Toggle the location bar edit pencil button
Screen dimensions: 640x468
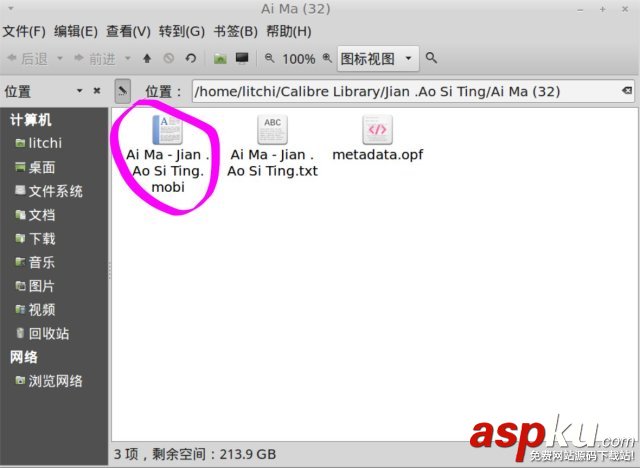click(x=123, y=91)
